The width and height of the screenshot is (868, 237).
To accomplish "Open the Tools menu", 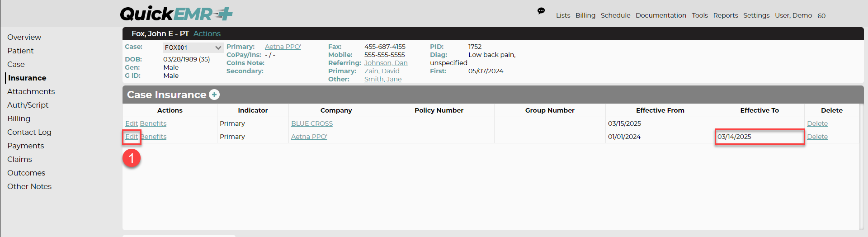I will pos(700,15).
